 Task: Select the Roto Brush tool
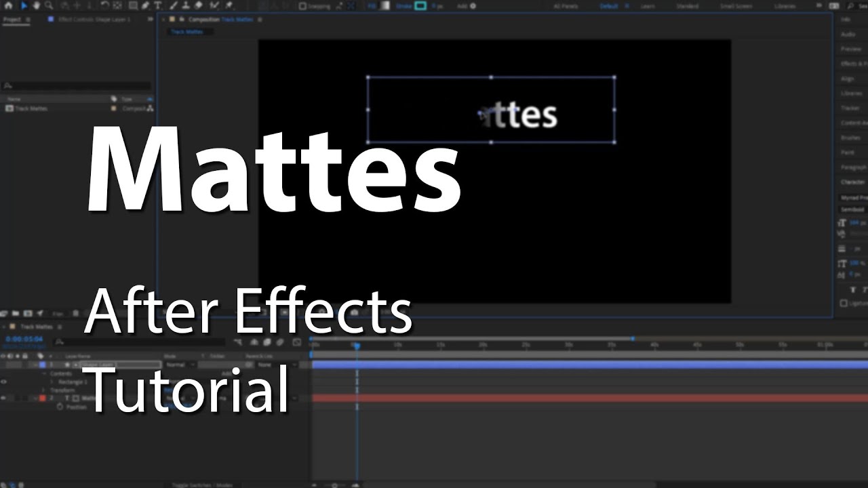214,5
